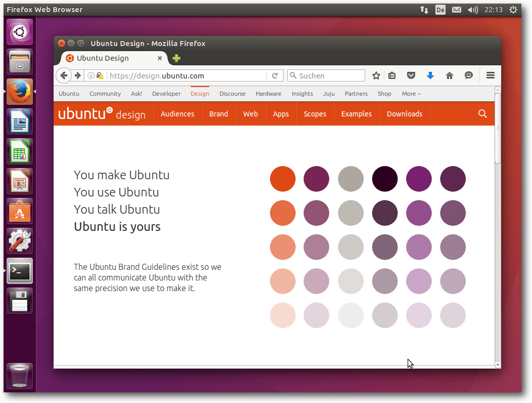Image resolution: width=532 pixels, height=403 pixels.
Task: Open the Firefox hamburger menu
Action: (490, 75)
